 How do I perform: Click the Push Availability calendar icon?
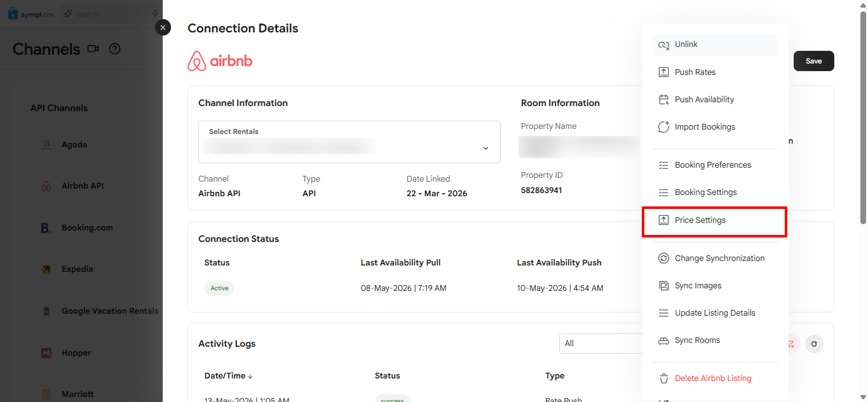click(663, 99)
